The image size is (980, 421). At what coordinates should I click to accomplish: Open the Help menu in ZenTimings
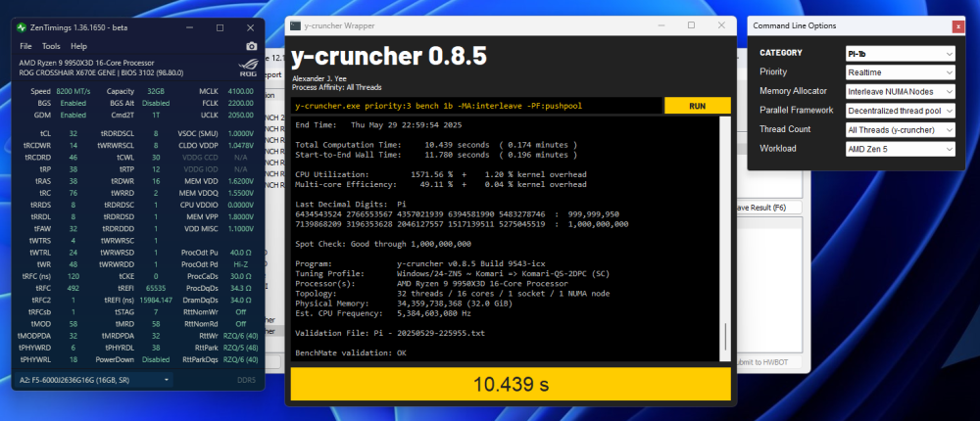(78, 46)
